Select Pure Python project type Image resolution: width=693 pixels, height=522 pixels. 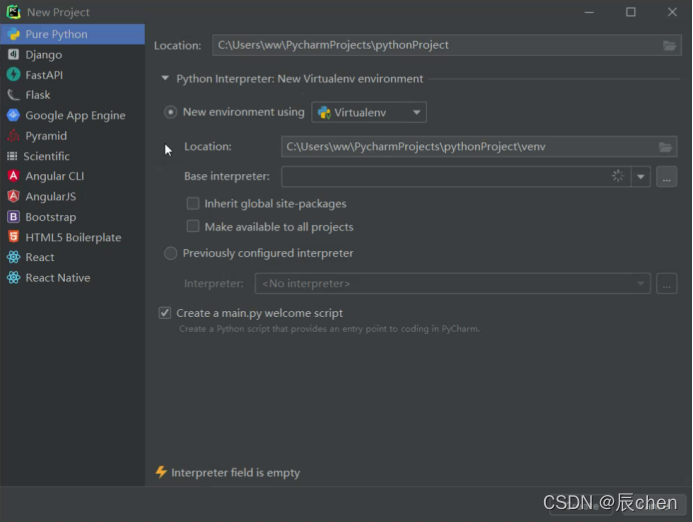[72, 34]
